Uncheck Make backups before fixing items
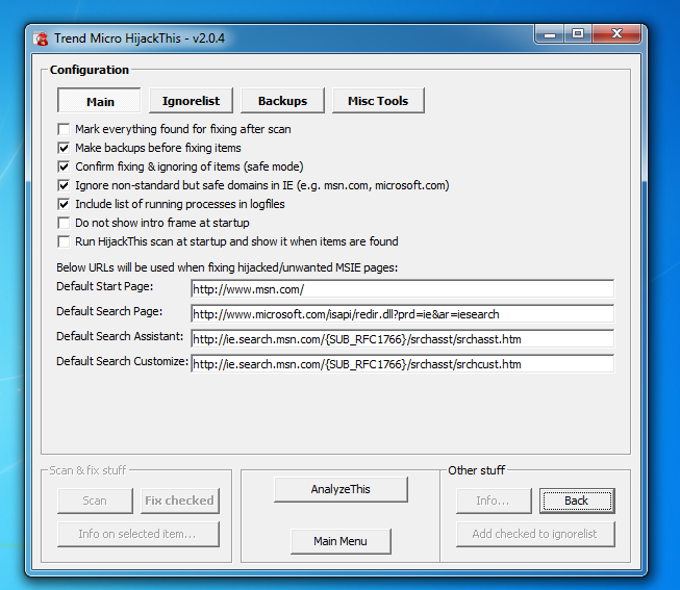This screenshot has height=590, width=680. (x=64, y=148)
